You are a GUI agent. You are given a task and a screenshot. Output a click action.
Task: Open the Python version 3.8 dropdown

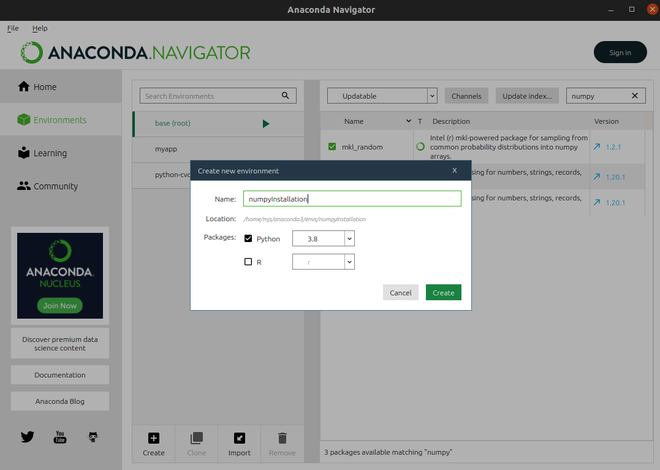349,239
